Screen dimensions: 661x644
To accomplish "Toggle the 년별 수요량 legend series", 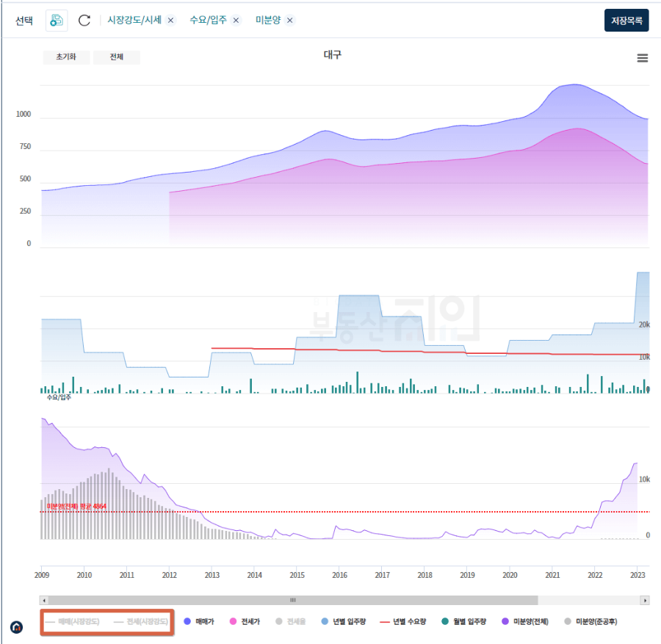I will [402, 622].
